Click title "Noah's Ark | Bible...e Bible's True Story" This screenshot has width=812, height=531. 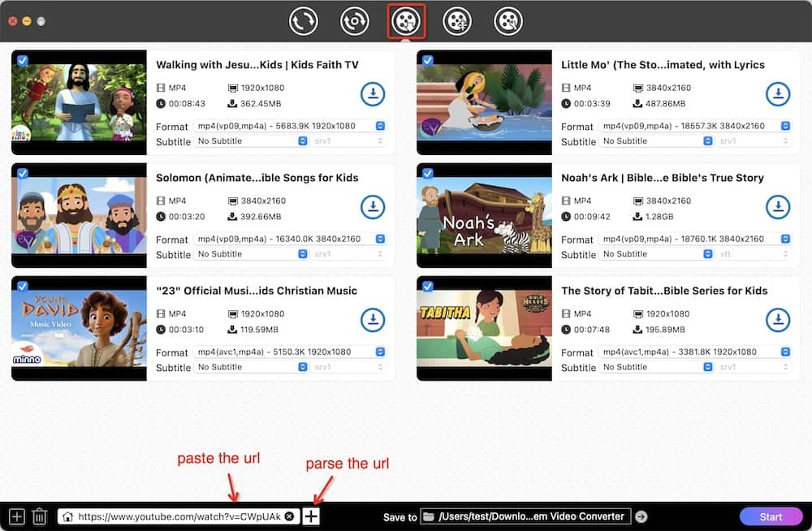(x=663, y=178)
